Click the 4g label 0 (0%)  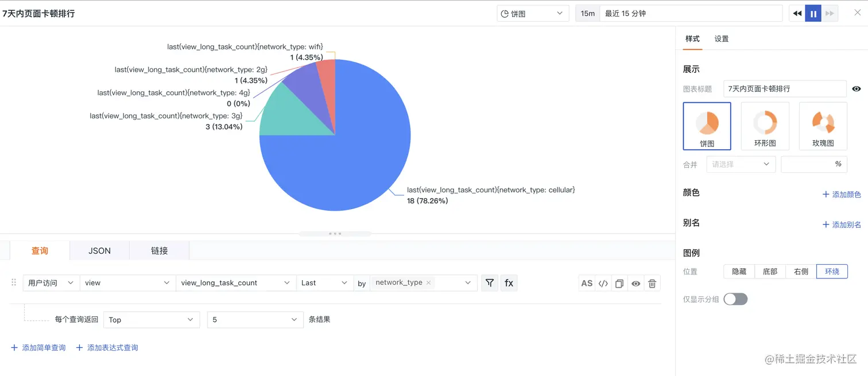tap(238, 104)
